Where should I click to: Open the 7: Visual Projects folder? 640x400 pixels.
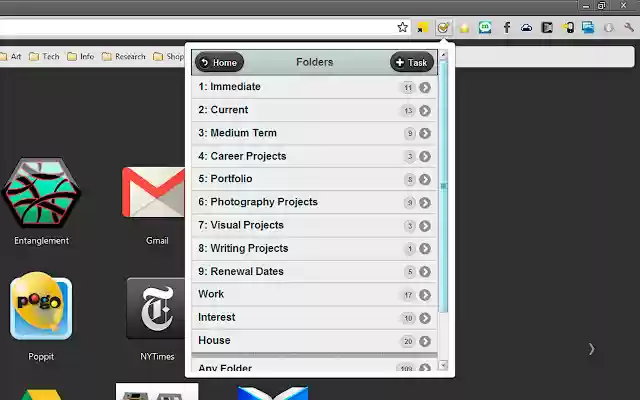(x=314, y=225)
